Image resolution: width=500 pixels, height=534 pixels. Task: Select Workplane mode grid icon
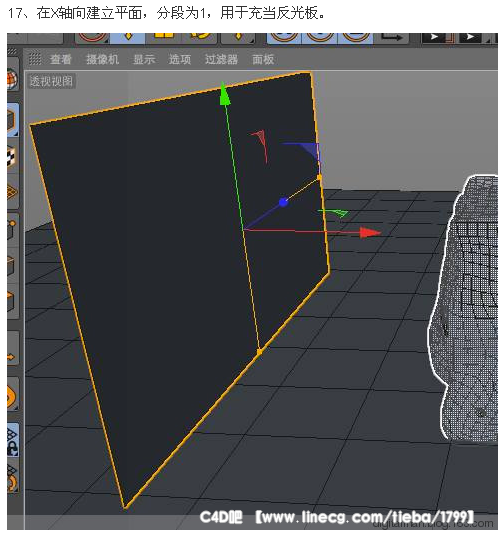click(12, 193)
